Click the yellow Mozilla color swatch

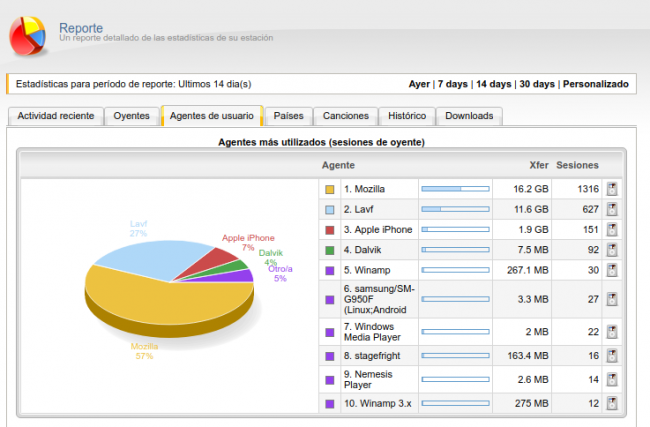[329, 189]
